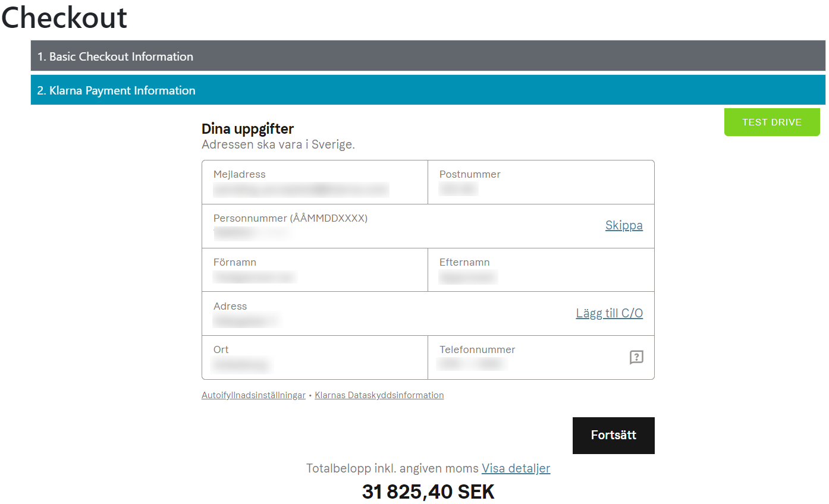Focus the Mejladress input field
This screenshot has height=504, width=829.
pyautogui.click(x=315, y=182)
